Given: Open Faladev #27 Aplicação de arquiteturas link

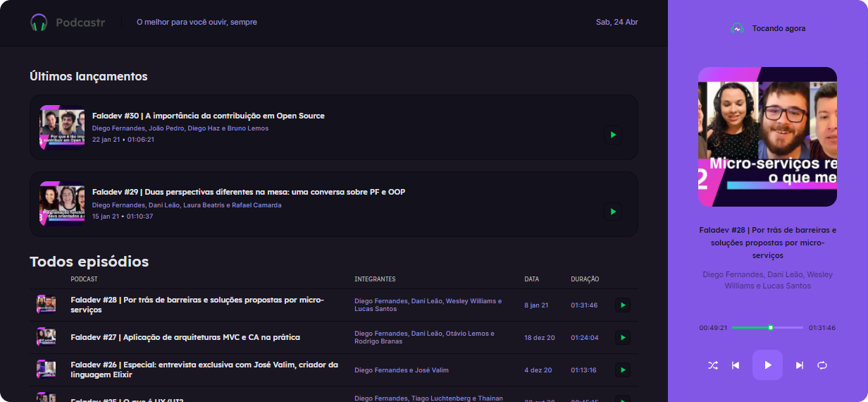Looking at the screenshot, I should 185,337.
